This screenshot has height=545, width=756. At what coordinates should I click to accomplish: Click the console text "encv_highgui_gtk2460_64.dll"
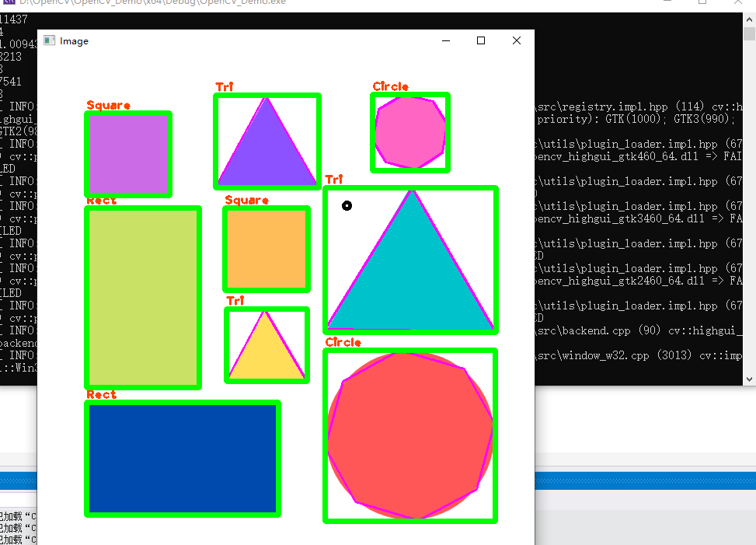tap(620, 281)
